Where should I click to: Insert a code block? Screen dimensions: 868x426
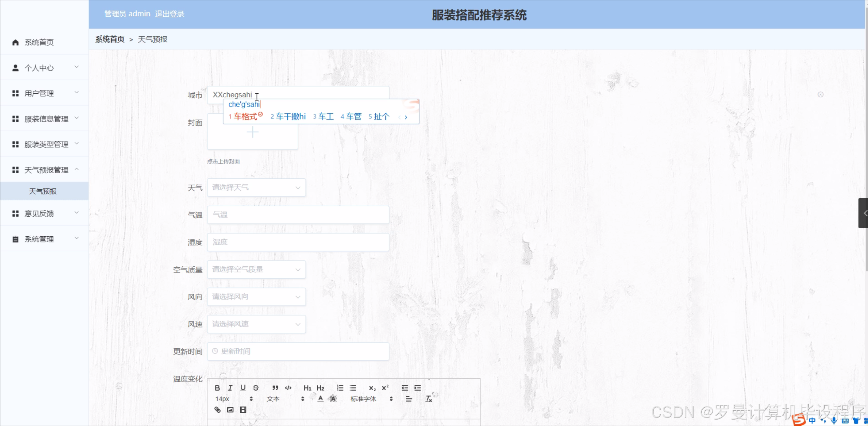[x=288, y=388]
